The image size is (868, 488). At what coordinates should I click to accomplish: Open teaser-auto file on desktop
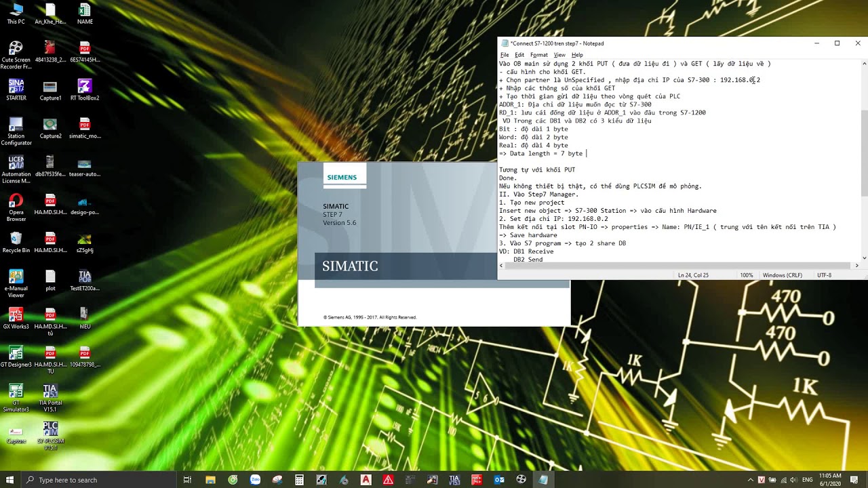85,166
